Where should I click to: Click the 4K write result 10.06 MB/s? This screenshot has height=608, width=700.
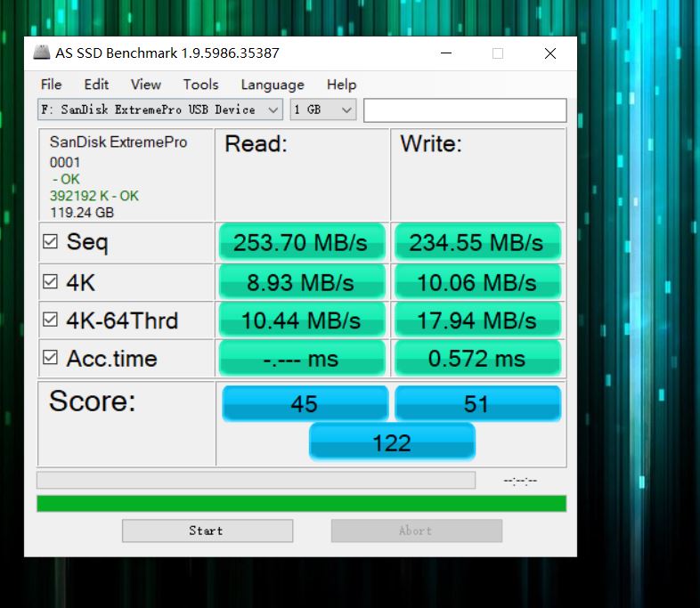click(477, 282)
